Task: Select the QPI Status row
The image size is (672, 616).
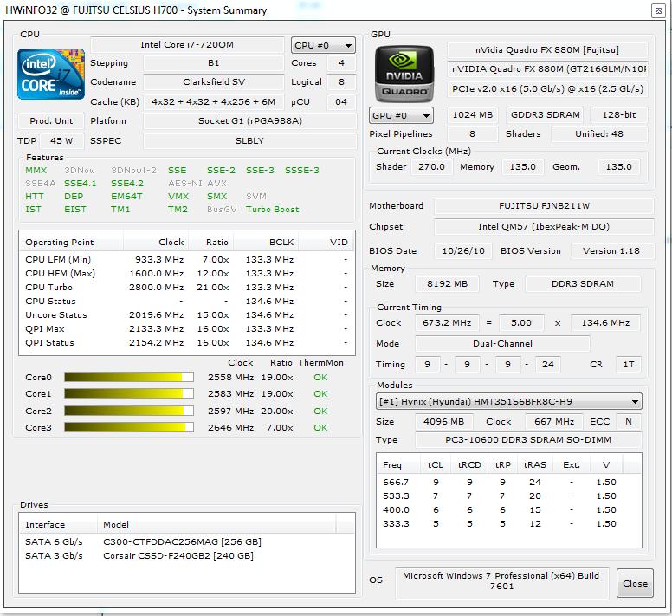Action: (186, 343)
